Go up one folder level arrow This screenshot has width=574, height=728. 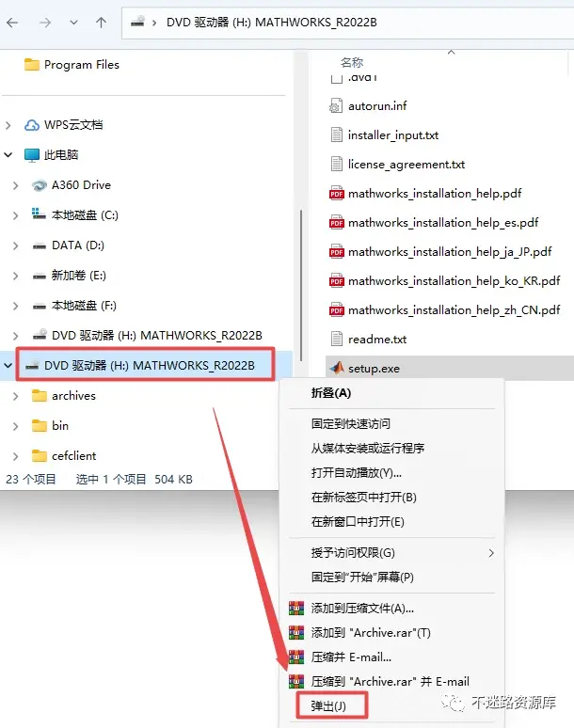coord(101,23)
